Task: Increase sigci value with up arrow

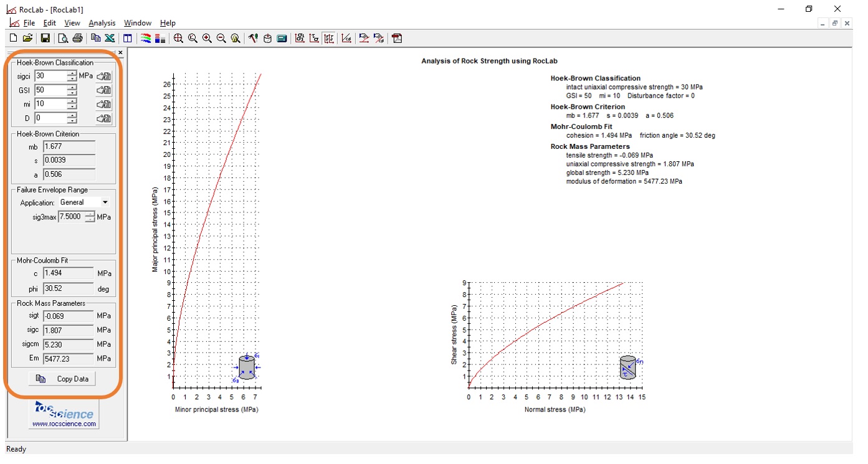Action: (72, 73)
